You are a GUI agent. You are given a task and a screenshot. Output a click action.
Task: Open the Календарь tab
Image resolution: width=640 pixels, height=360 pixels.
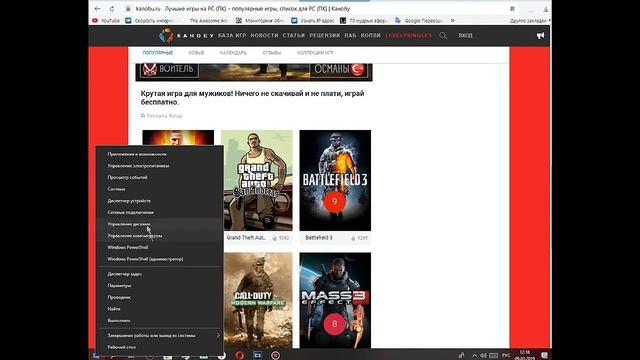233,53
